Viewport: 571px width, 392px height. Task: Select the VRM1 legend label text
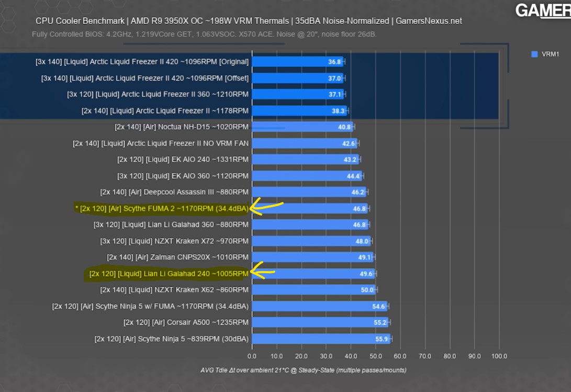tap(550, 54)
